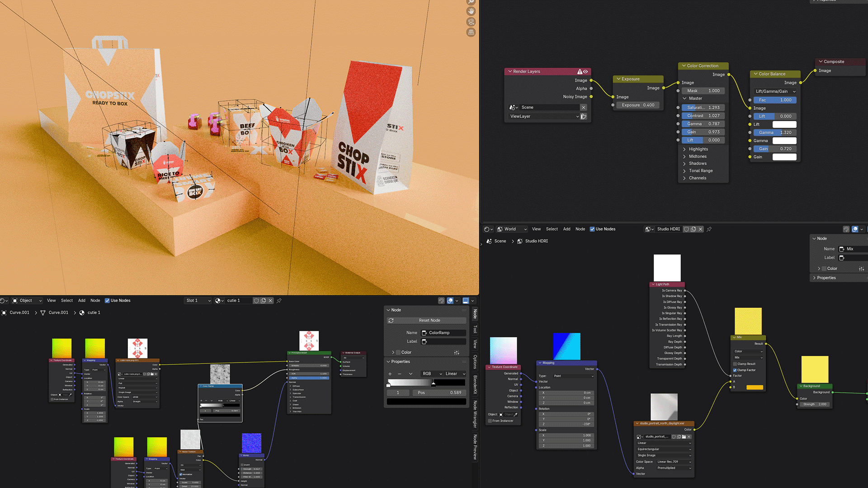Screen dimensions: 868x488
Task: Click the Reset Node button
Action: tap(429, 320)
